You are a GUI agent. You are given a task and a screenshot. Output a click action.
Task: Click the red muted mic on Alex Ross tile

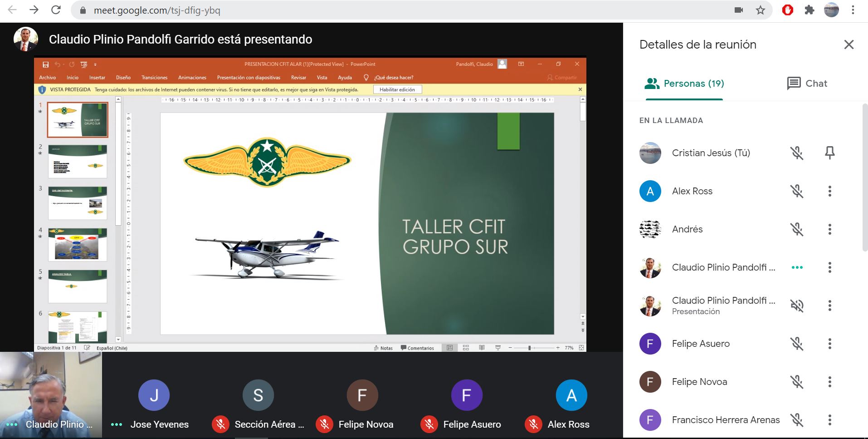pos(533,424)
